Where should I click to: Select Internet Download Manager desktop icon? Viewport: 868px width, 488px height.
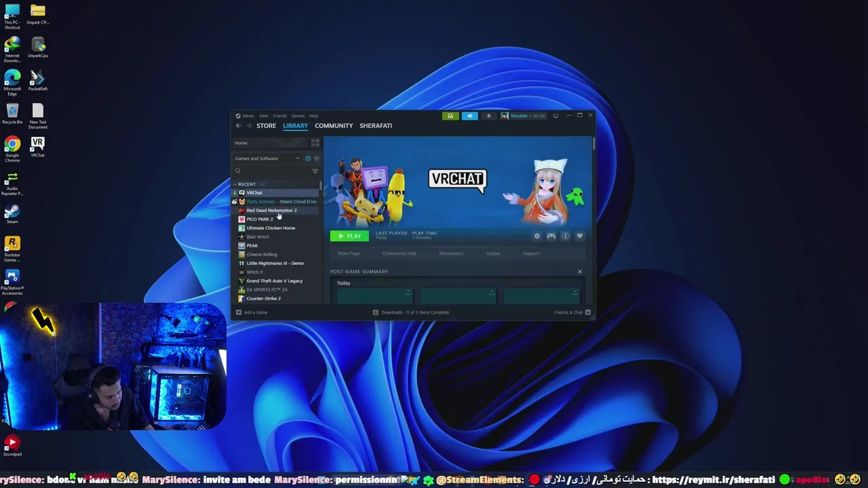pyautogui.click(x=12, y=49)
